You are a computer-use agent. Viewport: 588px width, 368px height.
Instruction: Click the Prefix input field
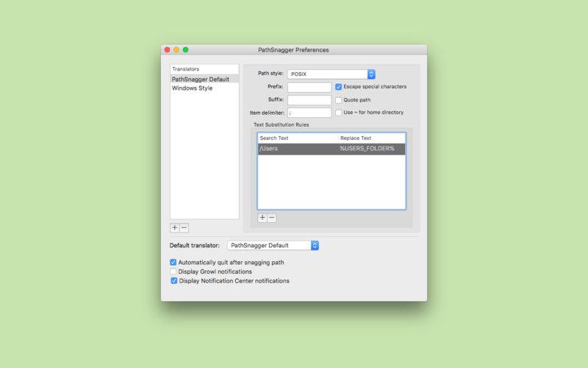point(309,87)
